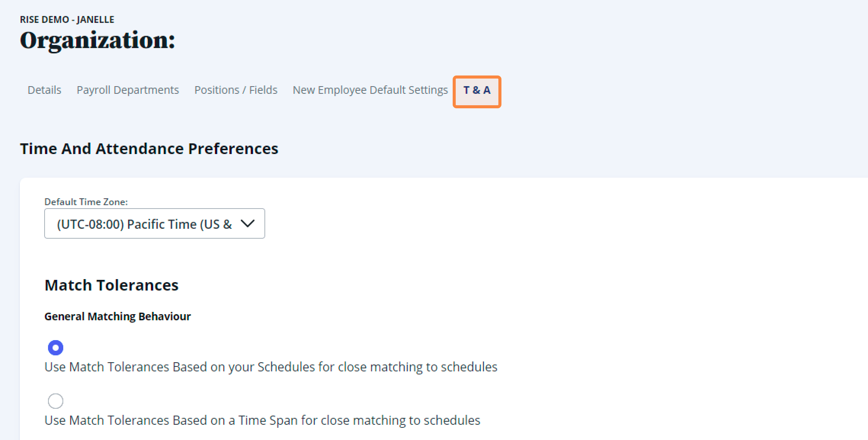
Task: Expand the Pacific Time zone picker
Action: pyautogui.click(x=154, y=223)
